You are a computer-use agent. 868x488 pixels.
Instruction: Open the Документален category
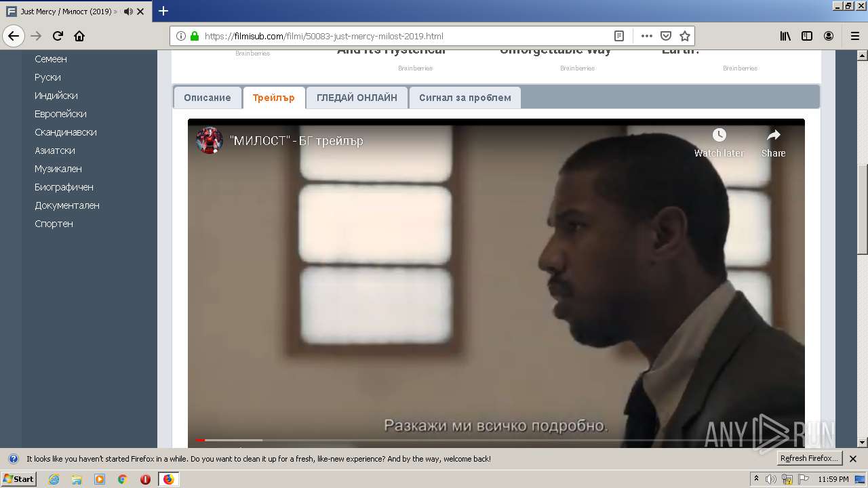(67, 205)
